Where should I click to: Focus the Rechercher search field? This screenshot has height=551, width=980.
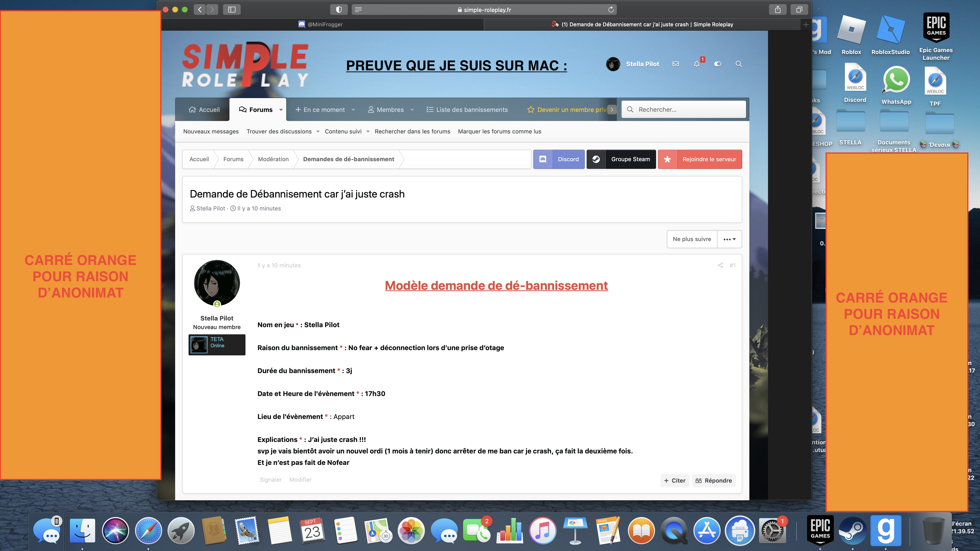683,110
